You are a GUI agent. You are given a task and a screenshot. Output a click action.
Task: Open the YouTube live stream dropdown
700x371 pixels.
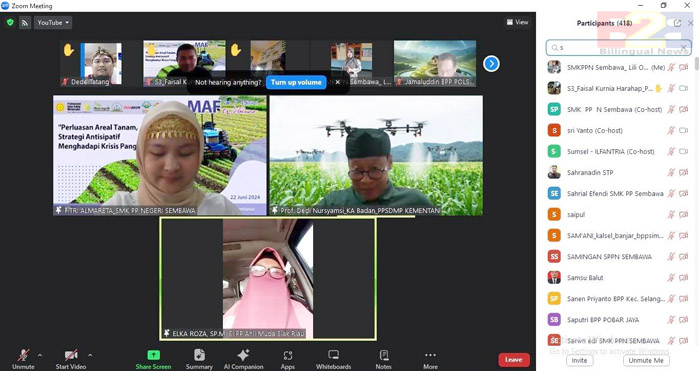pos(53,23)
